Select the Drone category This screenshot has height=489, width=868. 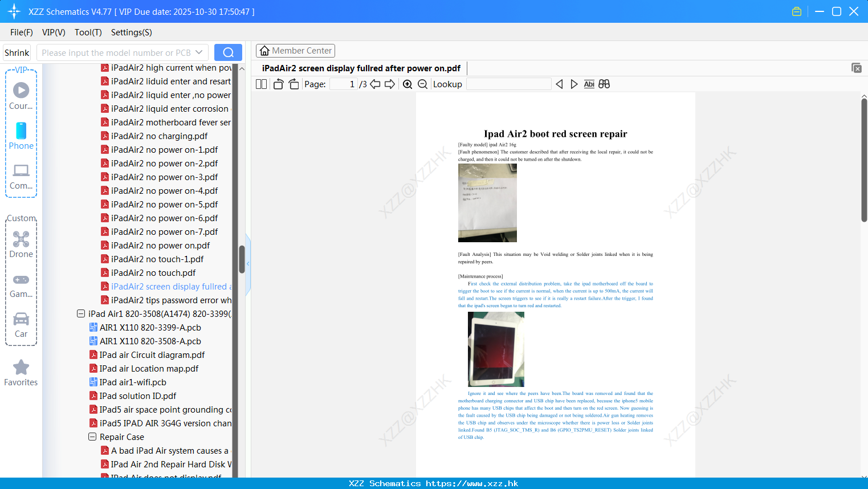21,244
